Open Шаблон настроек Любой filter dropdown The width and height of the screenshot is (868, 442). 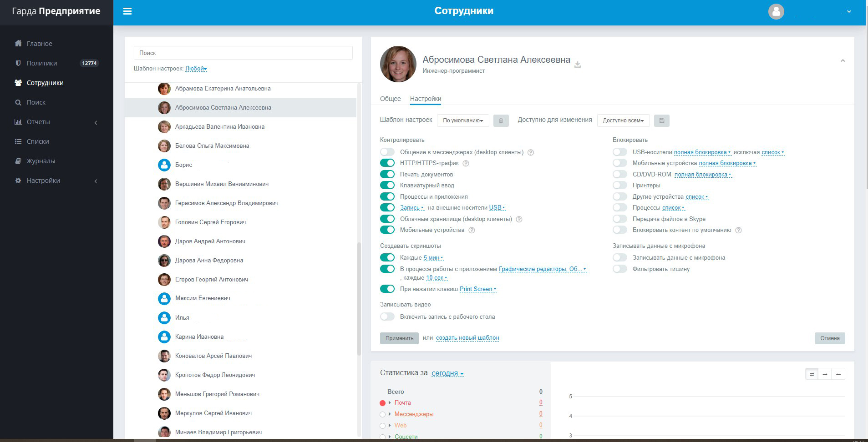point(196,69)
